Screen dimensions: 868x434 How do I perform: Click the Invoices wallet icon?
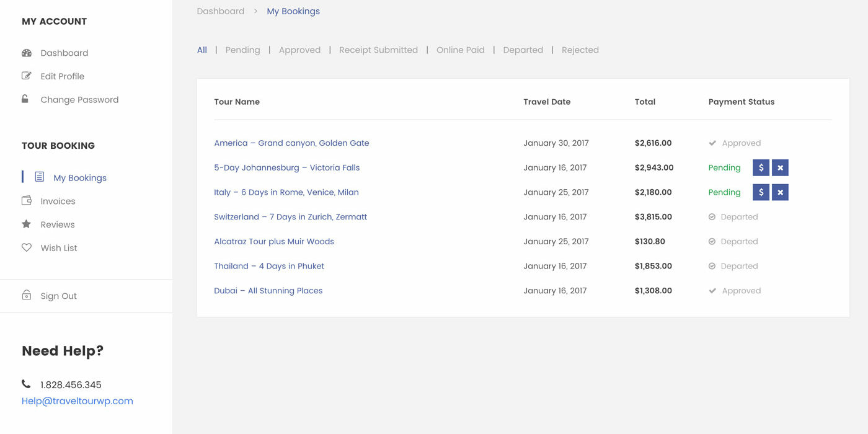click(27, 201)
